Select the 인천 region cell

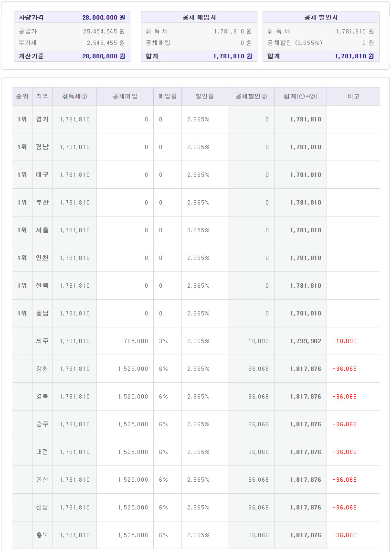pos(42,258)
